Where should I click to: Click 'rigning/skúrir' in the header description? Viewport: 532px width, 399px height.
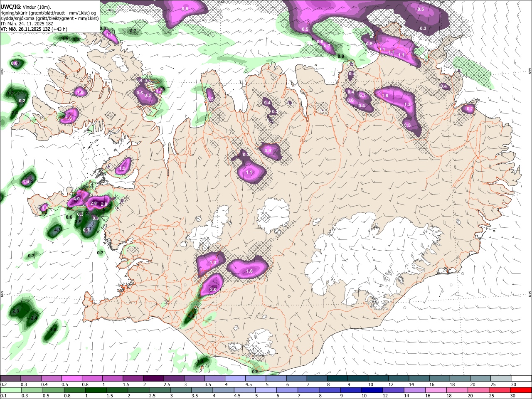click(x=14, y=13)
